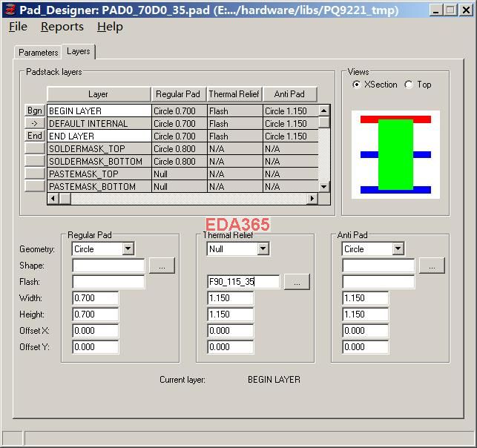Click the Thermal Relief column header
The height and width of the screenshot is (448, 477).
[234, 94]
